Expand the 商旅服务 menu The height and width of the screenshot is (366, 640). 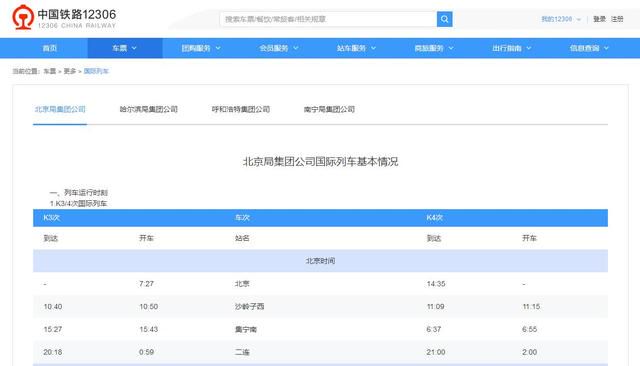point(434,48)
